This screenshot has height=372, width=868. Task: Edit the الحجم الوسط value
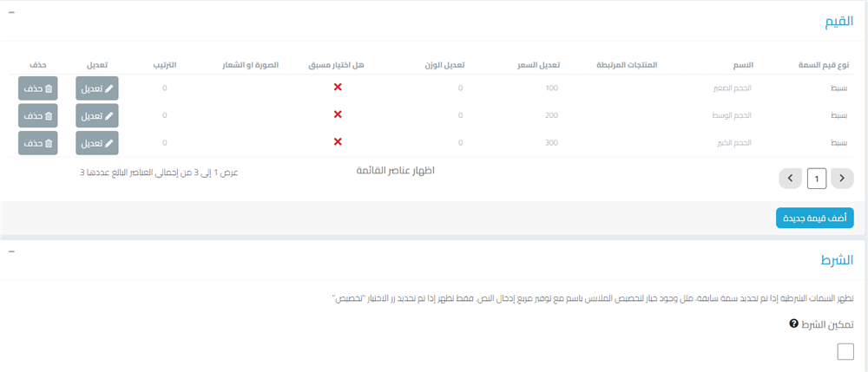(x=97, y=115)
